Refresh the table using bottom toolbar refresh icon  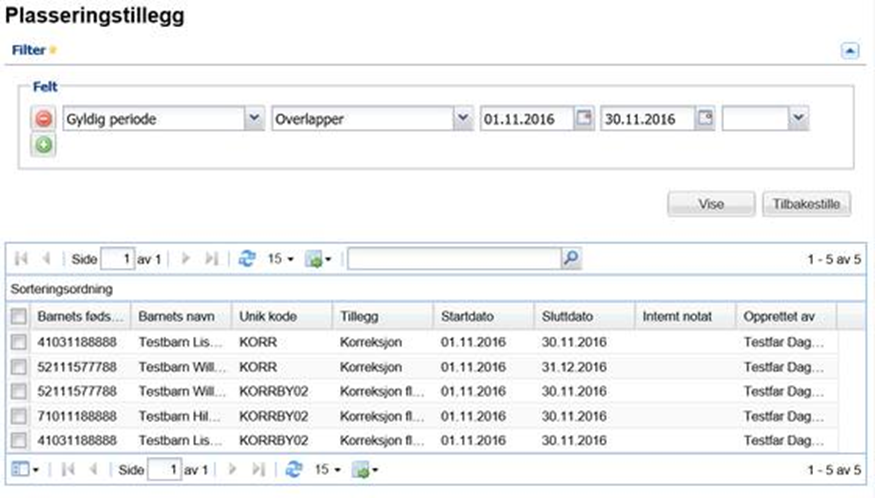click(x=293, y=468)
